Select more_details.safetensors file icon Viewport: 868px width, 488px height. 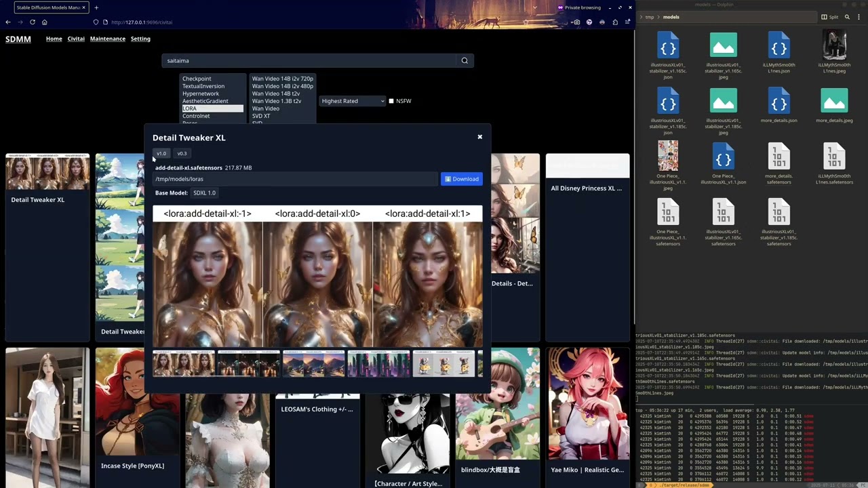[x=778, y=157]
